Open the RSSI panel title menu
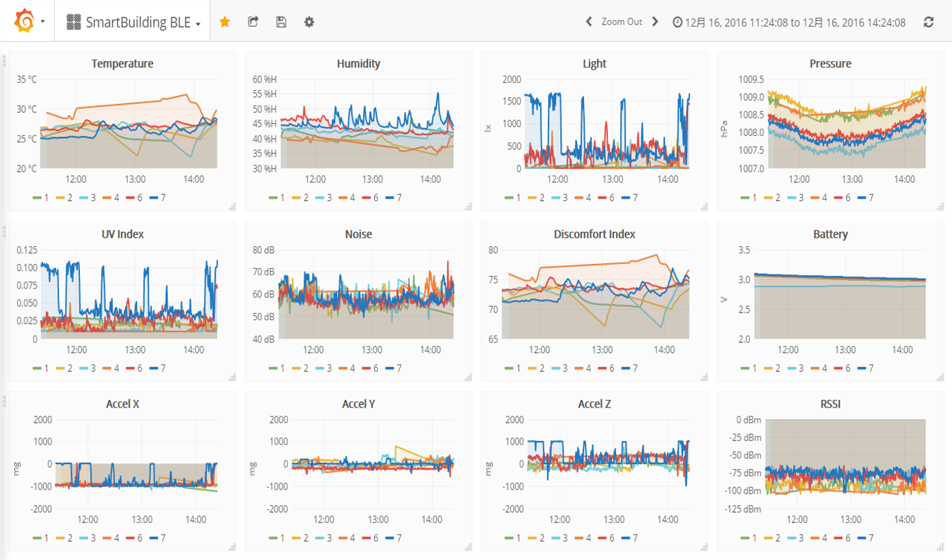952x560 pixels. coord(830,404)
